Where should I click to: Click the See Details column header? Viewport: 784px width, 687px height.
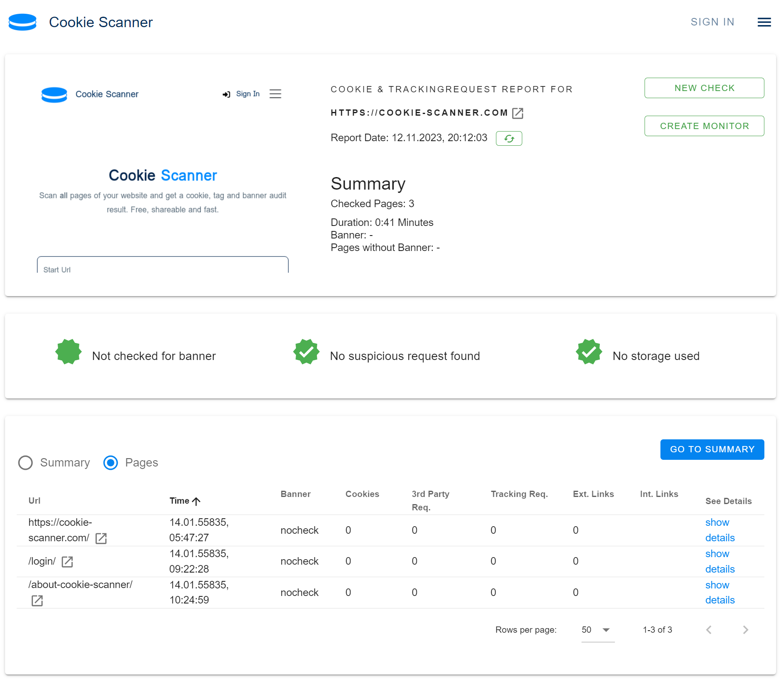pyautogui.click(x=728, y=501)
